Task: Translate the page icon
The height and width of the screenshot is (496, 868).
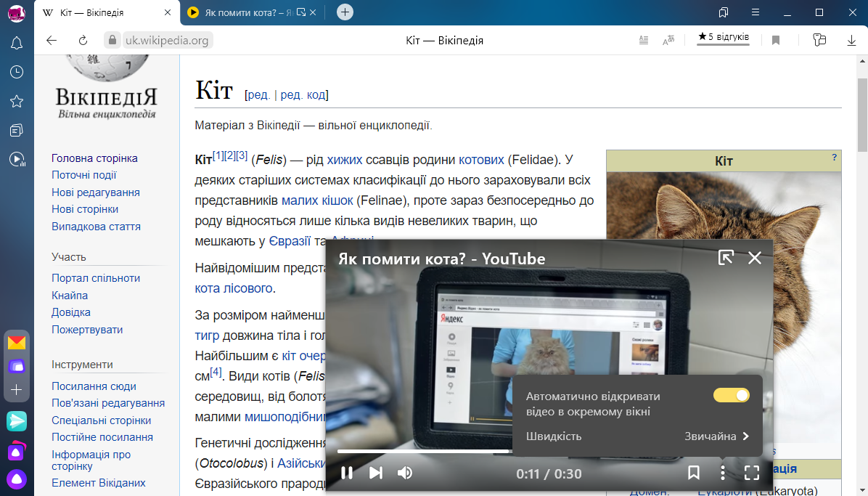Action: [668, 40]
